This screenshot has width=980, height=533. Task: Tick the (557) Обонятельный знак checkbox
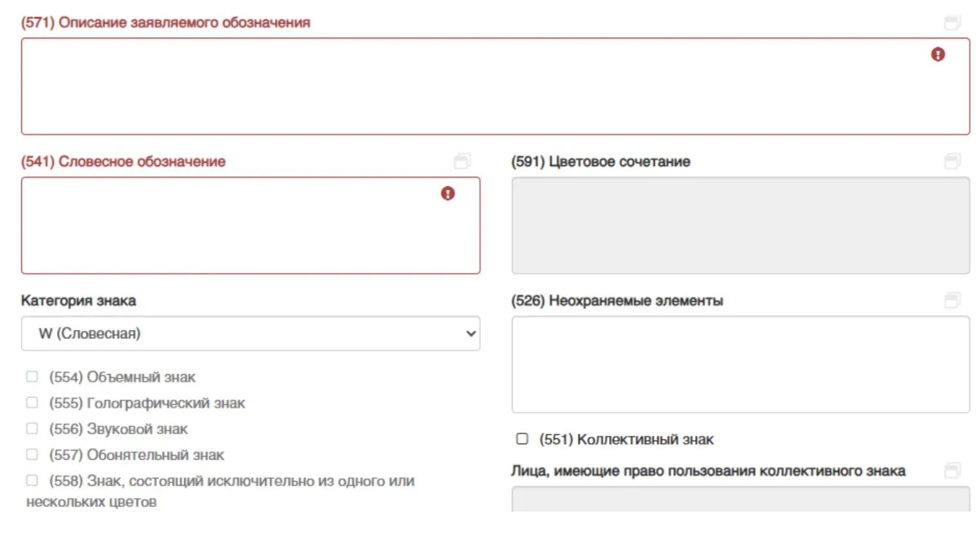(x=32, y=455)
